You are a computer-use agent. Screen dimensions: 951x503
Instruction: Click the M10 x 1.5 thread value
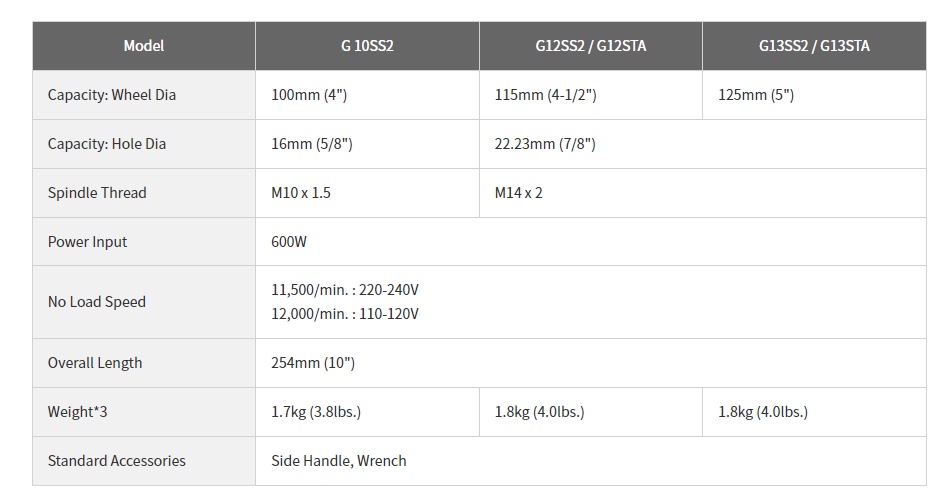pyautogui.click(x=301, y=193)
